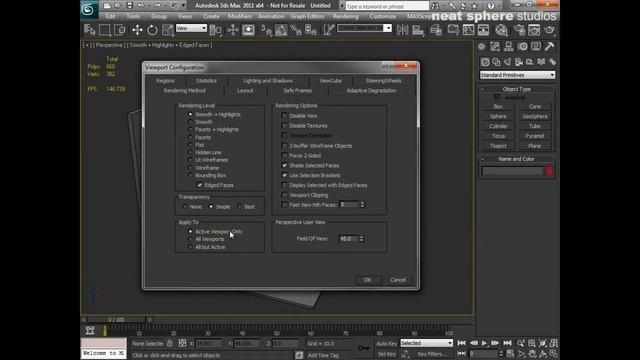Adjust the Fast View Nth Faces spinner
The width and height of the screenshot is (640, 360).
(362, 204)
